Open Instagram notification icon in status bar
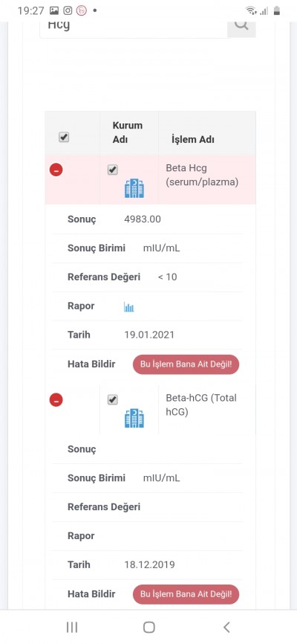The height and width of the screenshot is (644, 297). coord(68,10)
